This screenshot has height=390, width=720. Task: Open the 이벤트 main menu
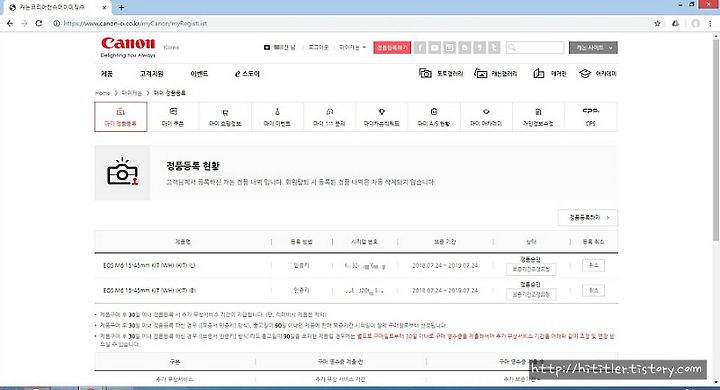[x=199, y=73]
